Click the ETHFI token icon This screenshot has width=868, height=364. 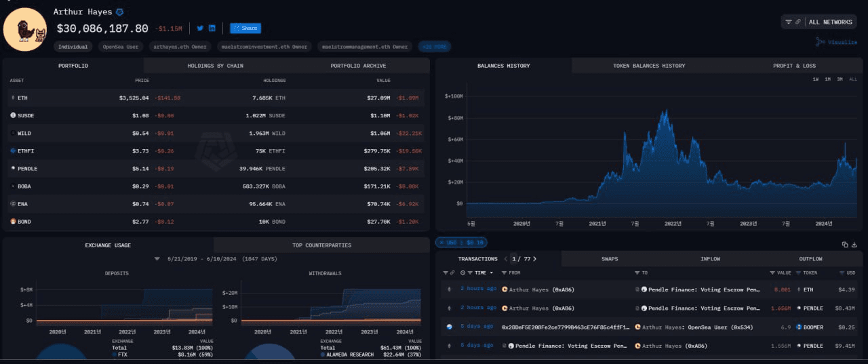pos(13,150)
